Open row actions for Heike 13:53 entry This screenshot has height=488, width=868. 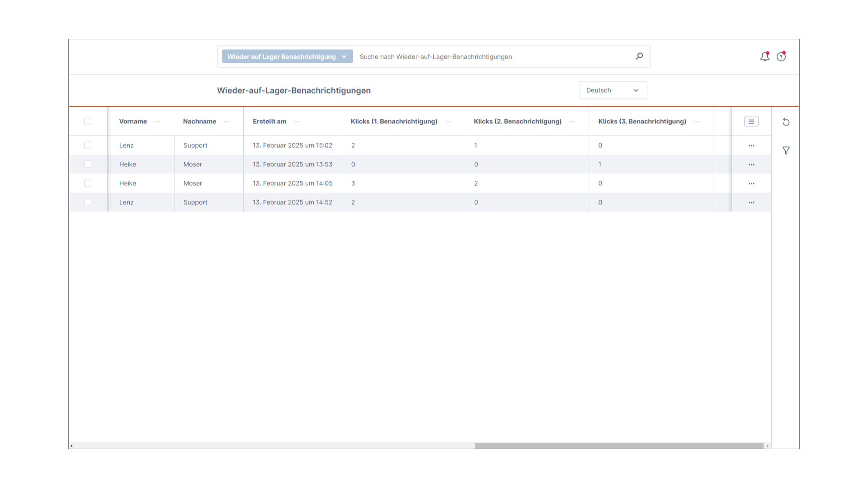(x=751, y=164)
